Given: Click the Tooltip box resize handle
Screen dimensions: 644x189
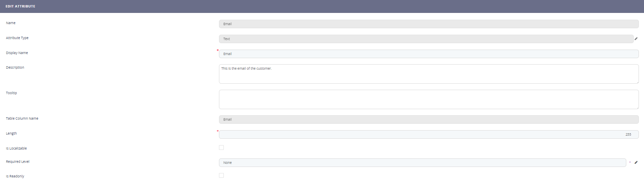Looking at the screenshot, I should (637, 107).
